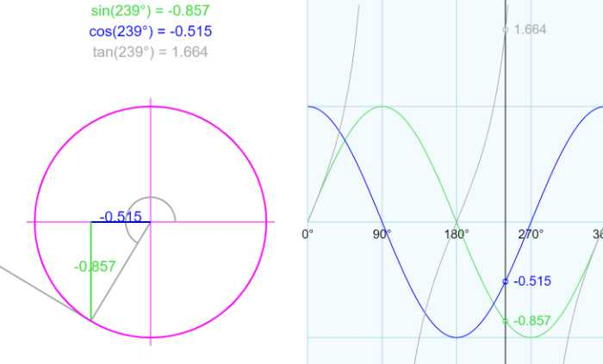Click the point on the unit circle at 239°
The width and height of the screenshot is (603, 364).
click(91, 319)
